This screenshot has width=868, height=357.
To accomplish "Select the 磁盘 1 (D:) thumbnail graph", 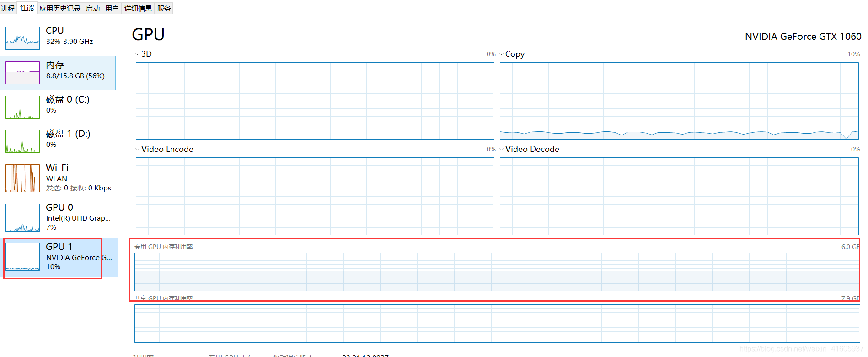I will click(x=22, y=141).
